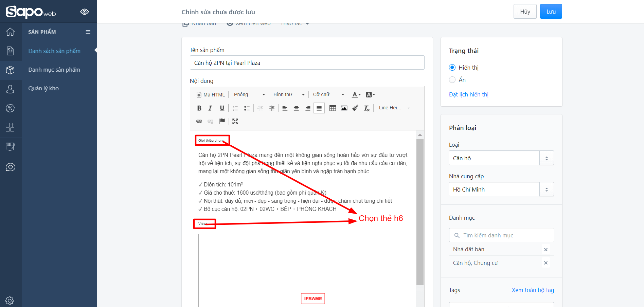Click the Tìm kiếm danh mục search field
644x307 pixels.
click(502, 235)
